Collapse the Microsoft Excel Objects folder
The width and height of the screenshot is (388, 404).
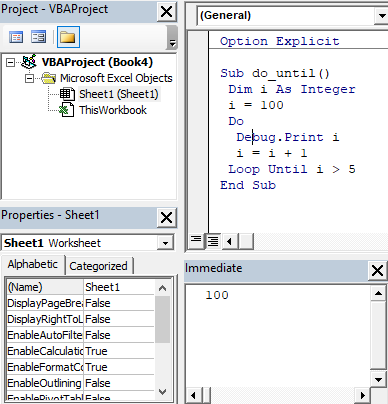30,78
